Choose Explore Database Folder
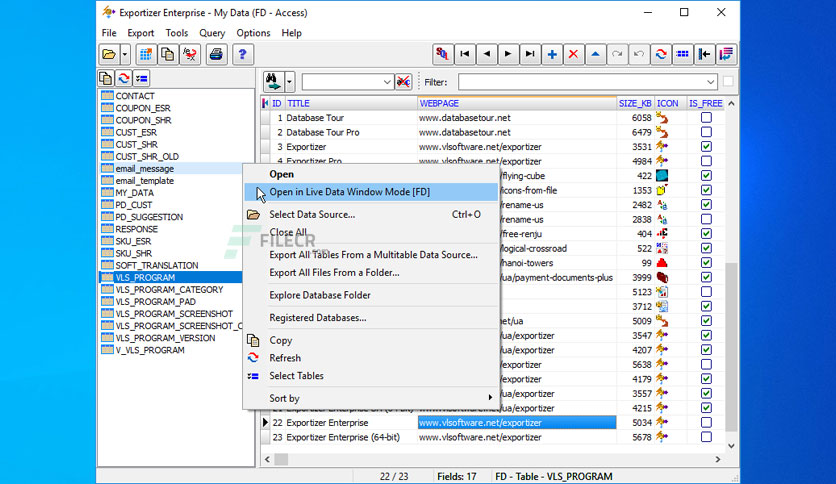The width and height of the screenshot is (836, 484). point(371,295)
